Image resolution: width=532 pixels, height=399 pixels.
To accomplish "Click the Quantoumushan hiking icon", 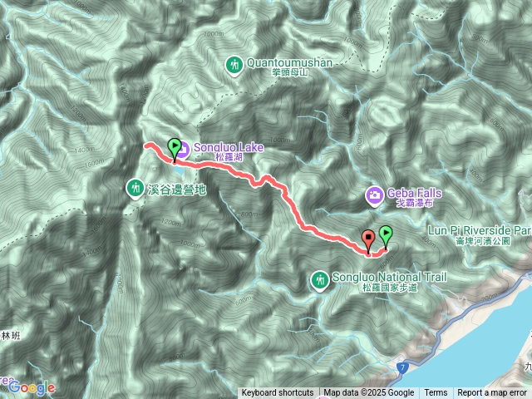I will pyautogui.click(x=234, y=66).
